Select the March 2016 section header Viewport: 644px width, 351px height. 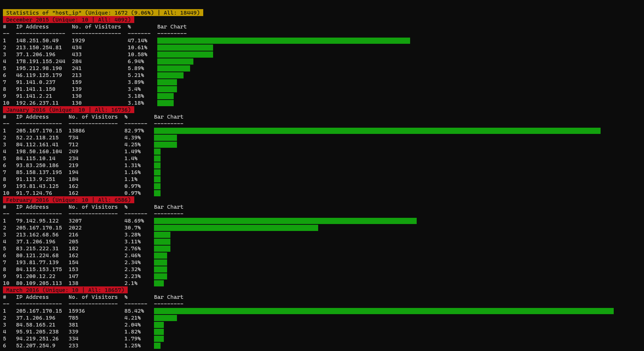pyautogui.click(x=65, y=290)
